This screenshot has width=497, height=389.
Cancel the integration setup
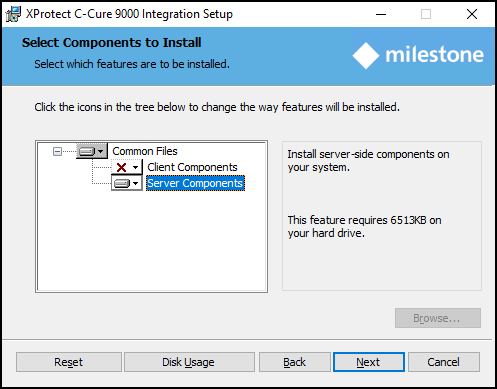[x=444, y=362]
